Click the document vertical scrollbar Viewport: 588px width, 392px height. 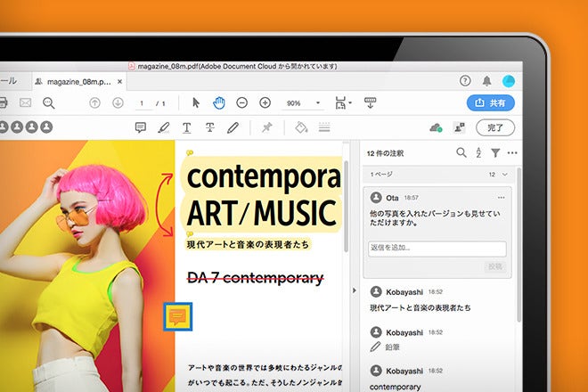pos(347,207)
